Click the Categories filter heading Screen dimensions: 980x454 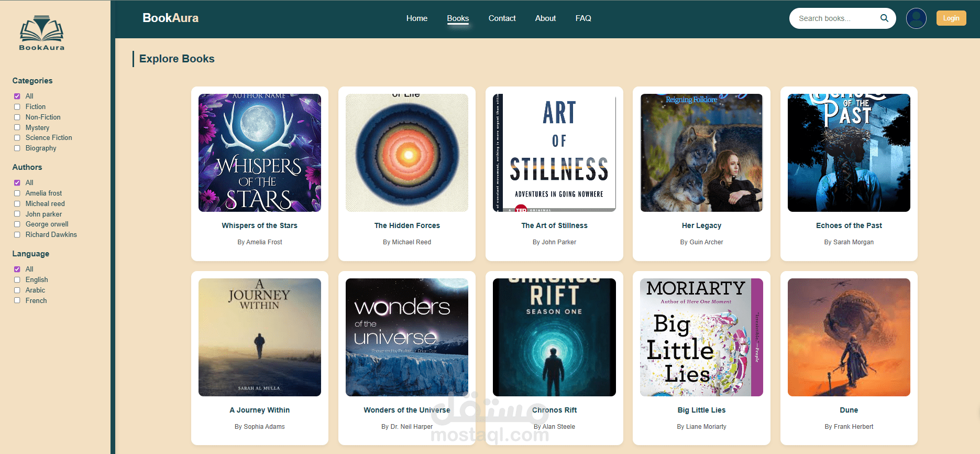coord(32,81)
